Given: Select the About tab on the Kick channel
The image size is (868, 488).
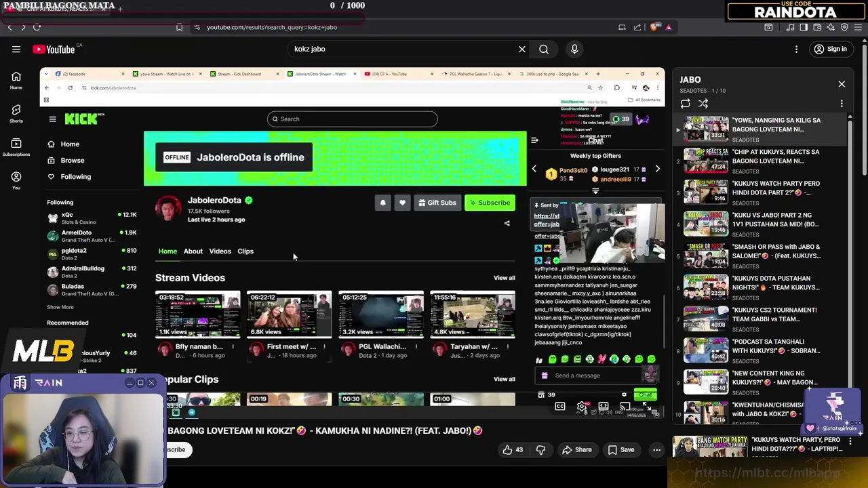Looking at the screenshot, I should [x=193, y=251].
